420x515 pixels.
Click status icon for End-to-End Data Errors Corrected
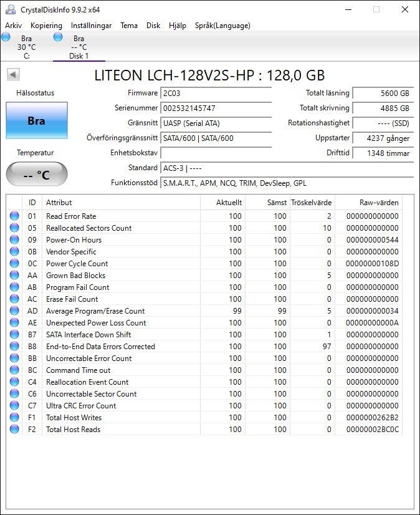click(14, 346)
